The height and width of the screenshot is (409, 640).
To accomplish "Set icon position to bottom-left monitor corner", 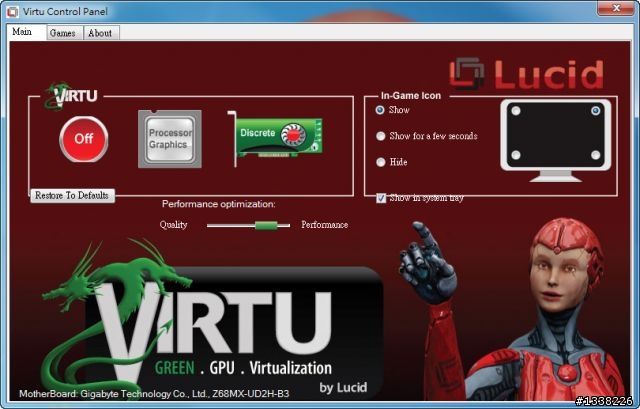I will 516,155.
